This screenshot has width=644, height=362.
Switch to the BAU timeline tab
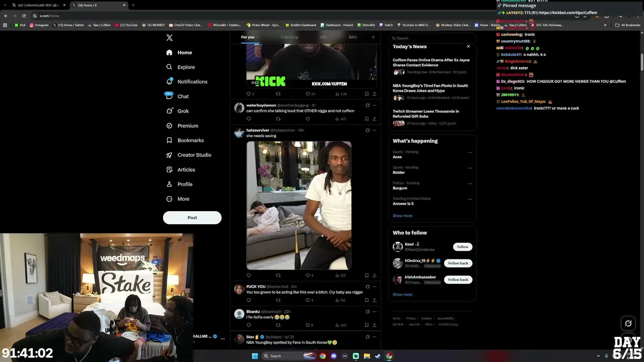[353, 37]
